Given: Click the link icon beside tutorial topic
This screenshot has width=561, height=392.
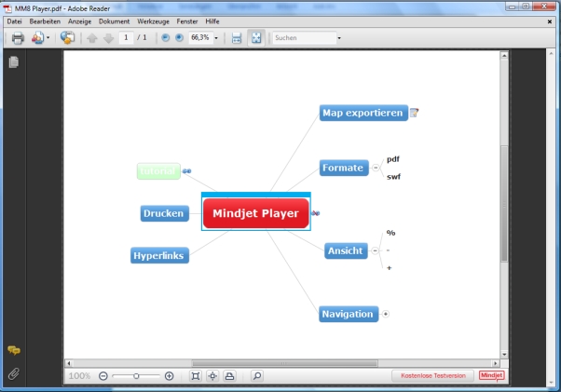Looking at the screenshot, I should (x=186, y=170).
